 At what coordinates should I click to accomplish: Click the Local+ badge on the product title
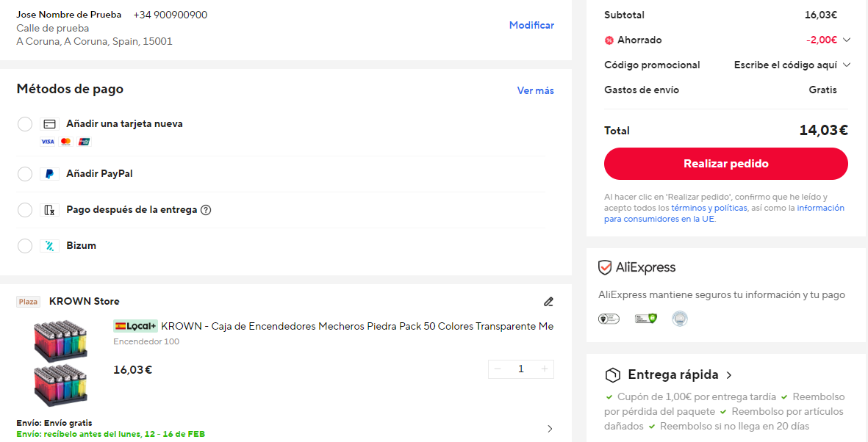[x=135, y=326]
